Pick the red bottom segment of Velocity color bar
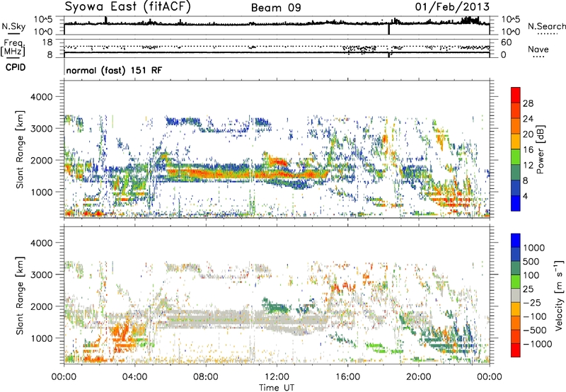 point(516,350)
